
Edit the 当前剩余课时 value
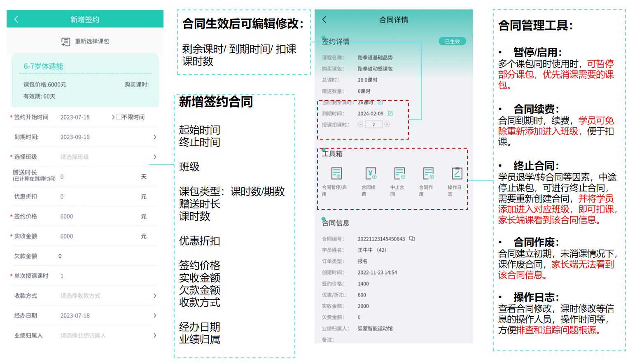[x=380, y=102]
